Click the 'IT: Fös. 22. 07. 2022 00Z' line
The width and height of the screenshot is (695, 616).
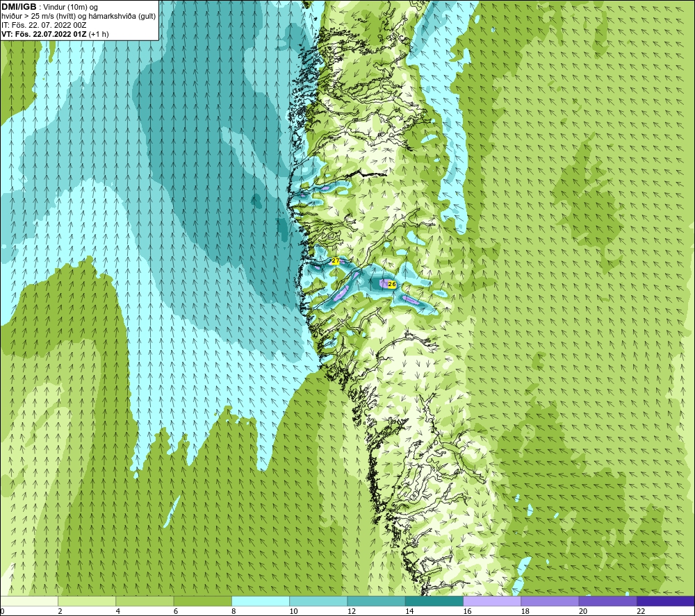pyautogui.click(x=44, y=25)
